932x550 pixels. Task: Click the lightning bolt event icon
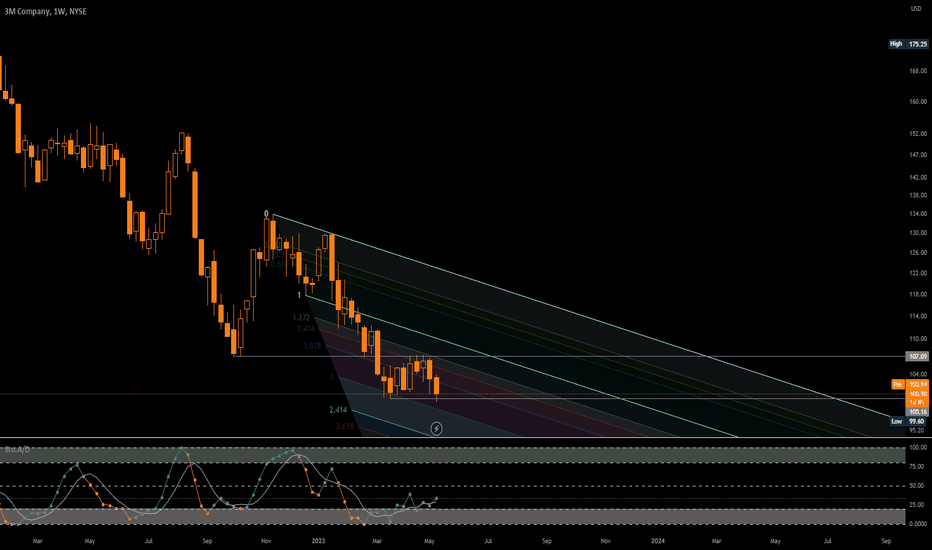pos(436,428)
